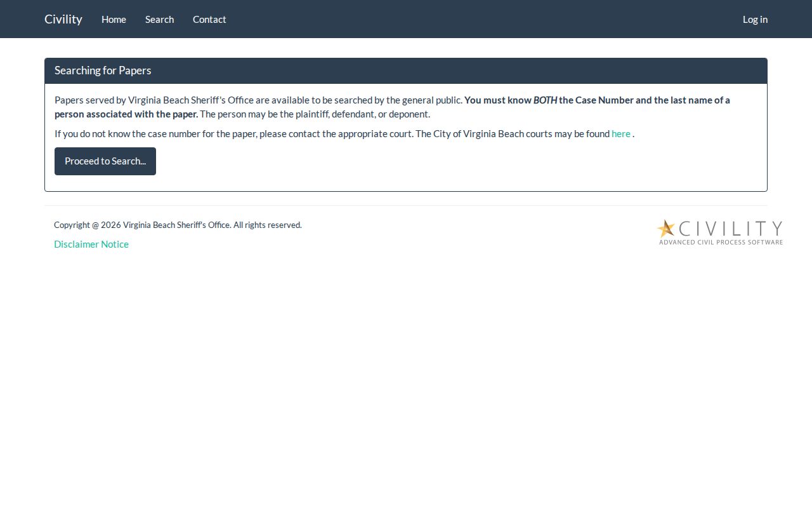This screenshot has height=508, width=812.
Task: Click the Proceed to Search button
Action: pyautogui.click(x=105, y=161)
